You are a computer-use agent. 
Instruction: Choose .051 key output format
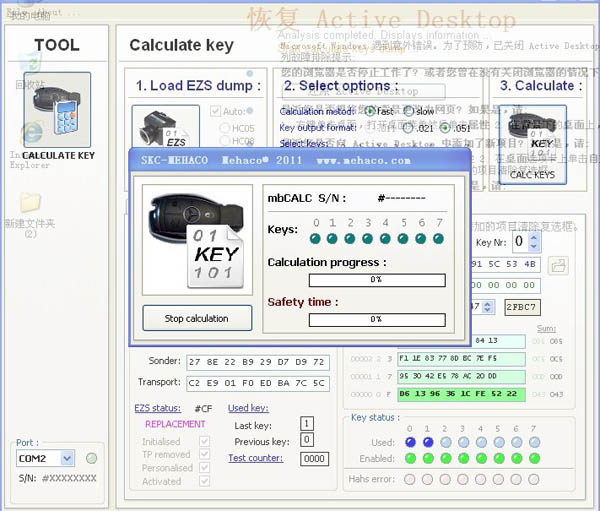pyautogui.click(x=445, y=128)
